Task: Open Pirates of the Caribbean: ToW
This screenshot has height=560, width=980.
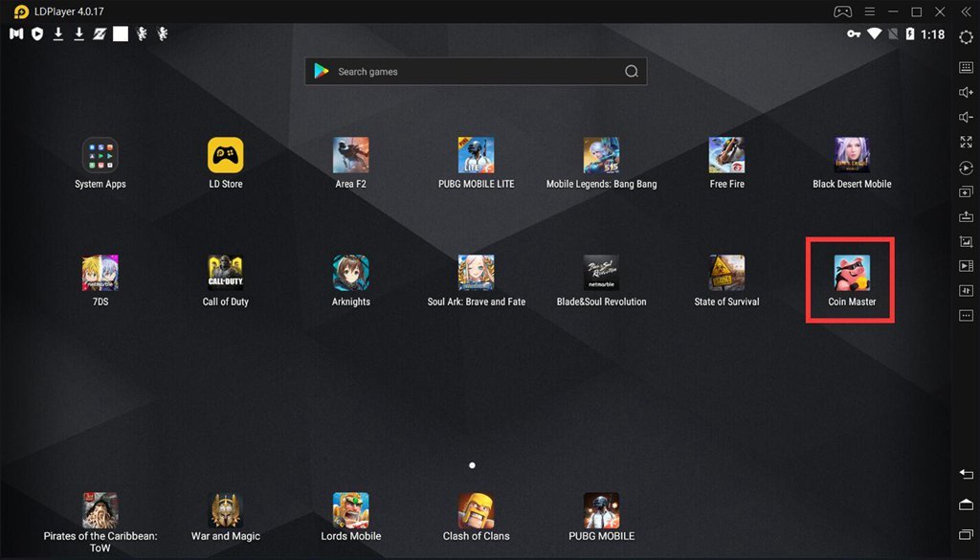Action: (100, 510)
